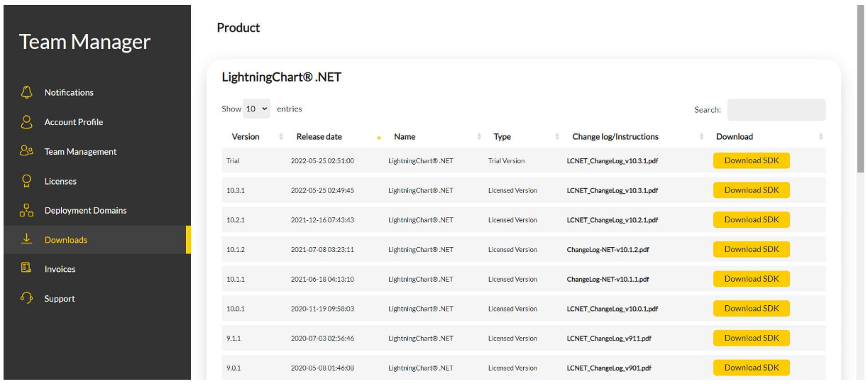868x384 pixels.
Task: Click the Search input field
Action: click(776, 109)
